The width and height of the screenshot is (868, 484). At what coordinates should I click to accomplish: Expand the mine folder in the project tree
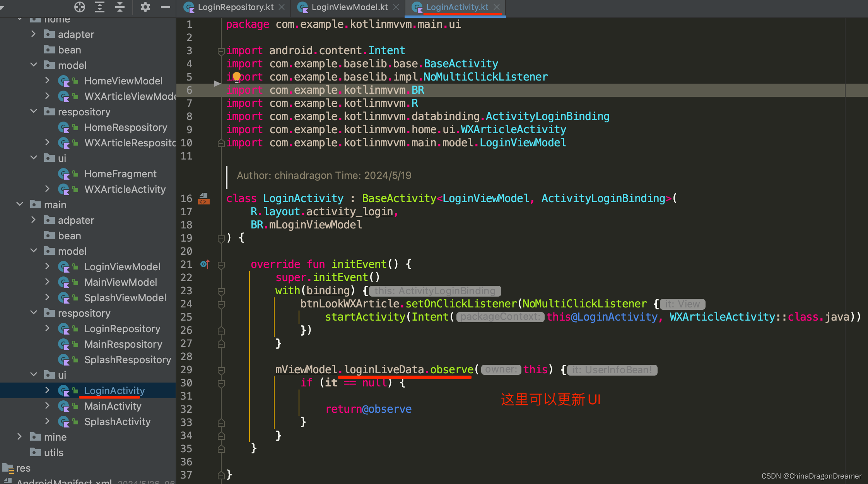(x=19, y=437)
